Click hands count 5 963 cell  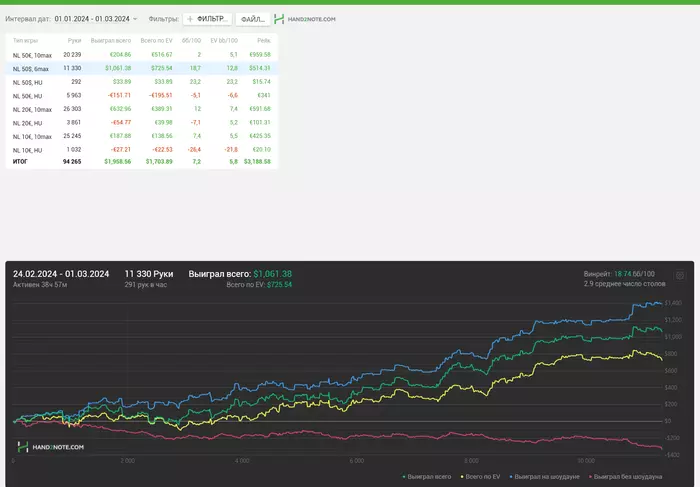[x=74, y=95]
